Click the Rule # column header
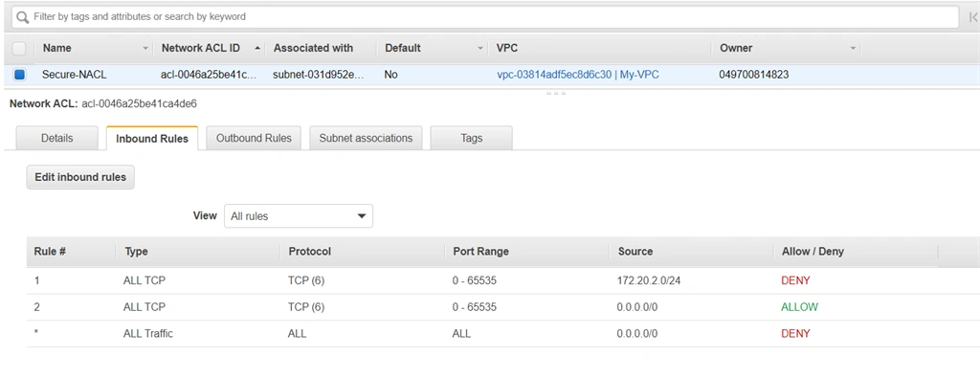 click(x=50, y=252)
